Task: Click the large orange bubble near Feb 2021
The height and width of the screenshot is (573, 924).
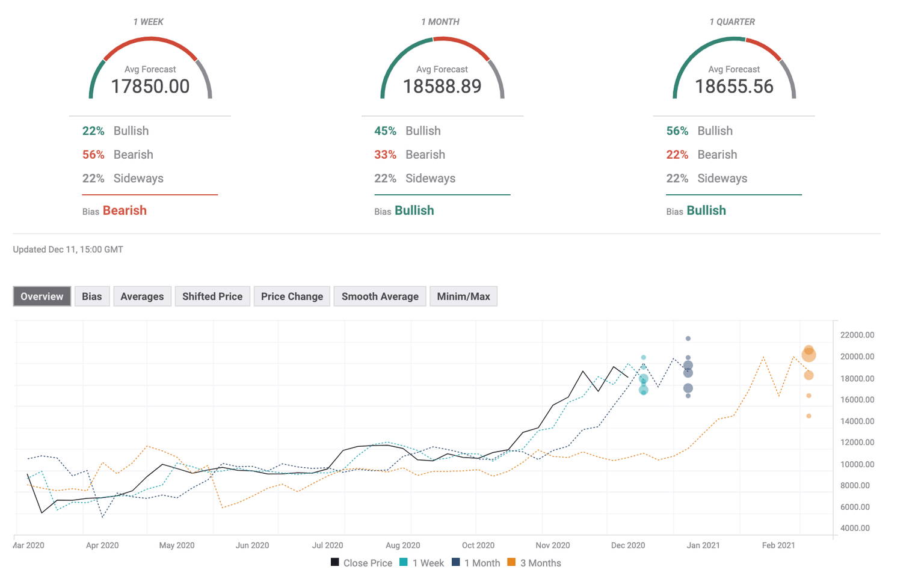Action: point(807,354)
